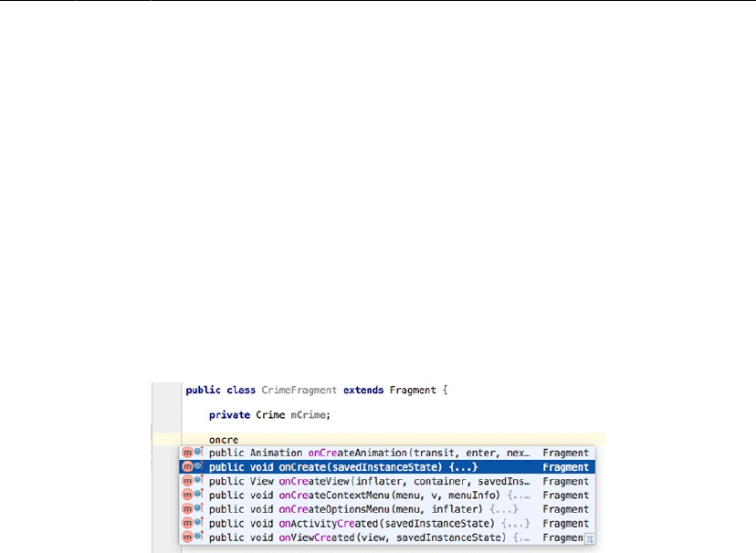Pick the onCreateContextMenu suggestion
The height and width of the screenshot is (553, 756).
pos(387,495)
